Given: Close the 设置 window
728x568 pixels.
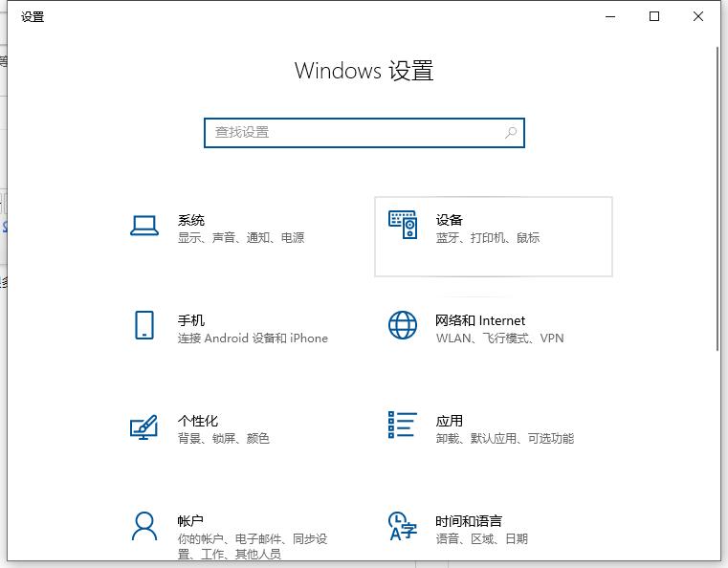Looking at the screenshot, I should click(697, 16).
